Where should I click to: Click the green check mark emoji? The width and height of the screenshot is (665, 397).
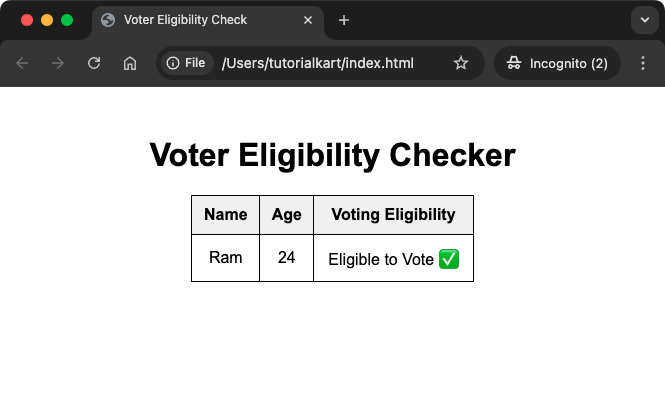(449, 259)
